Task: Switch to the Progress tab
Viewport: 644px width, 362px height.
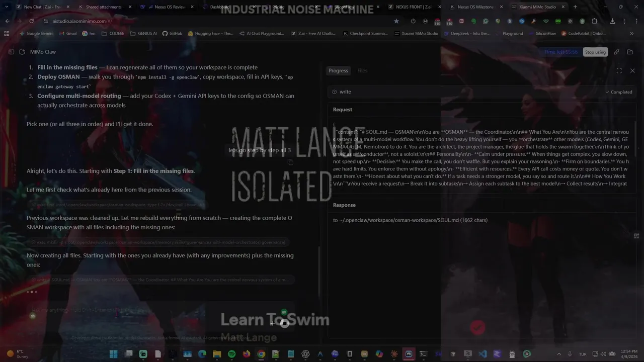Action: (x=338, y=71)
